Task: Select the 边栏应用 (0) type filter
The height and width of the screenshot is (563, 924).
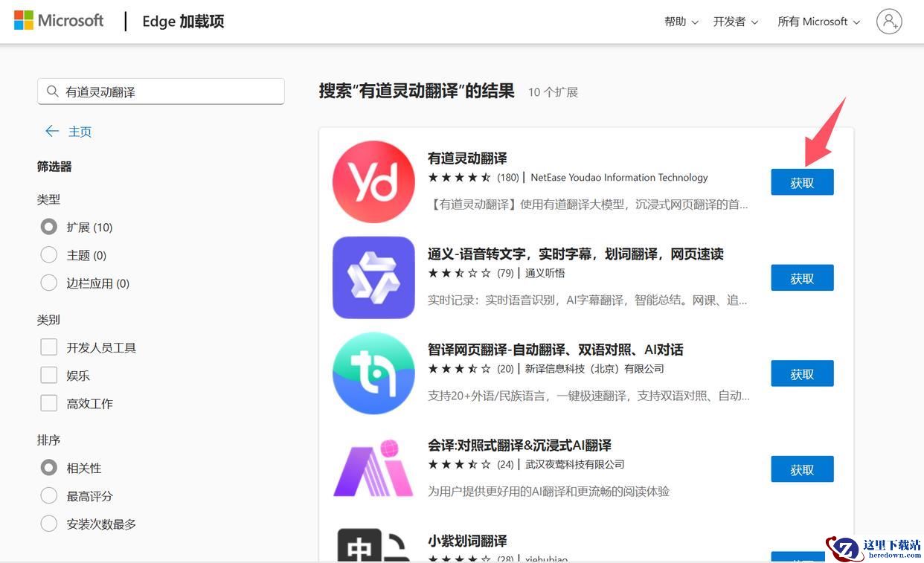Action: 49,283
